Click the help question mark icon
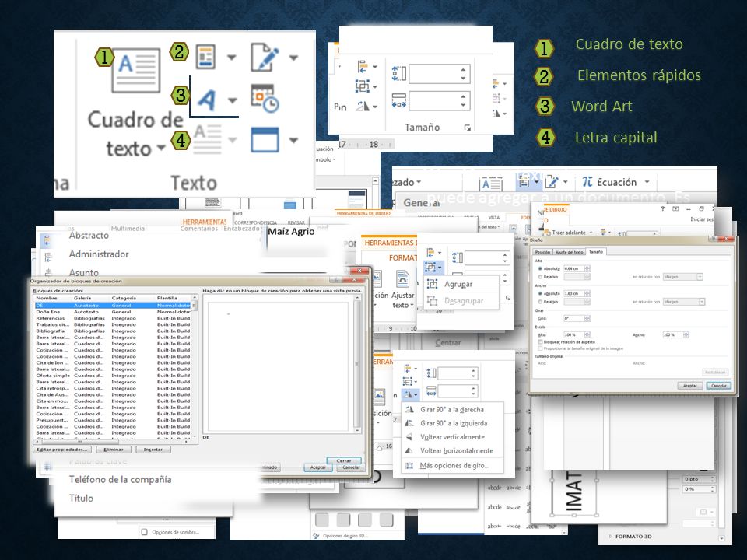 663,208
